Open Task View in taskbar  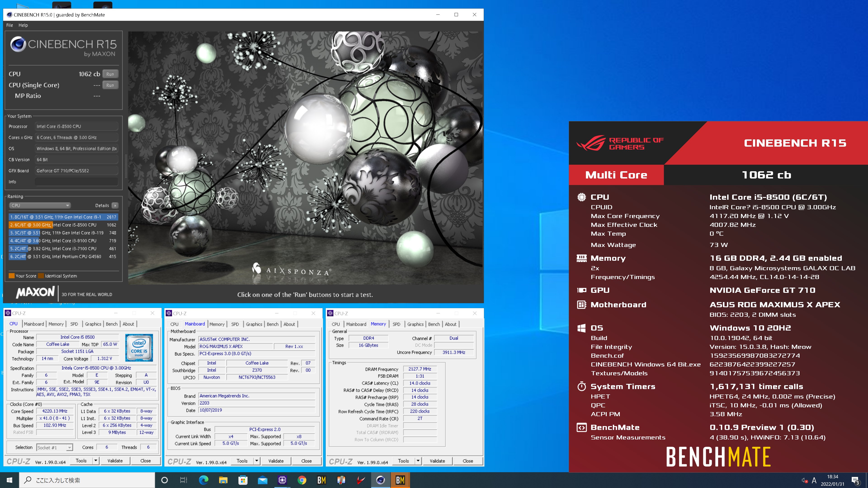click(184, 480)
